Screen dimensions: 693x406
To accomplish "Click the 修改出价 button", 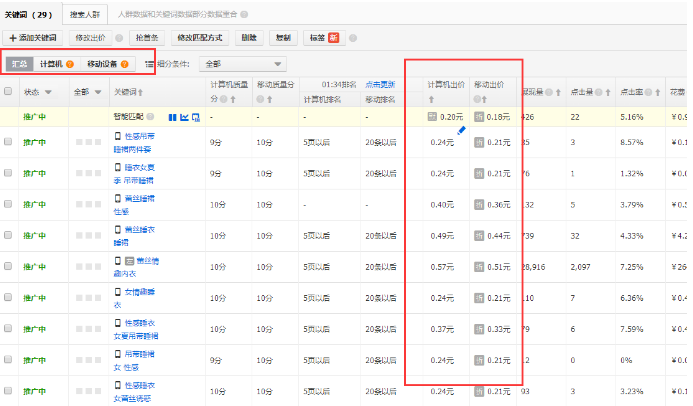I will pyautogui.click(x=90, y=38).
